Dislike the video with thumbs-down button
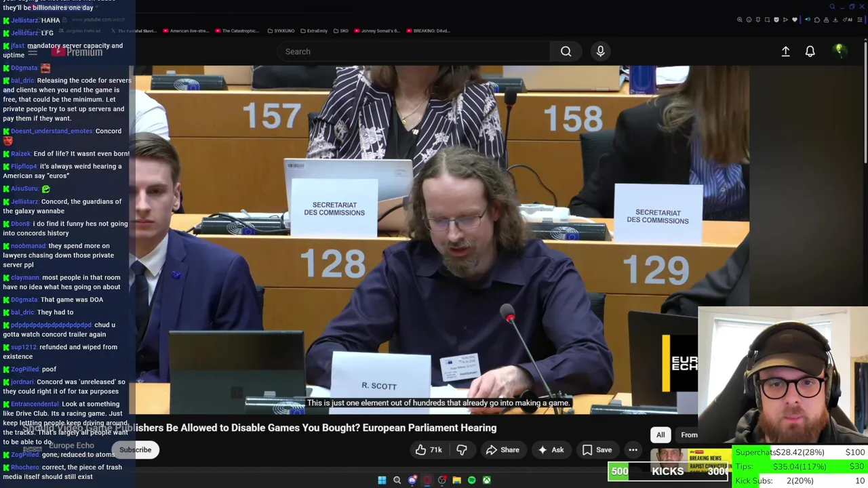This screenshot has width=868, height=488. pyautogui.click(x=462, y=450)
